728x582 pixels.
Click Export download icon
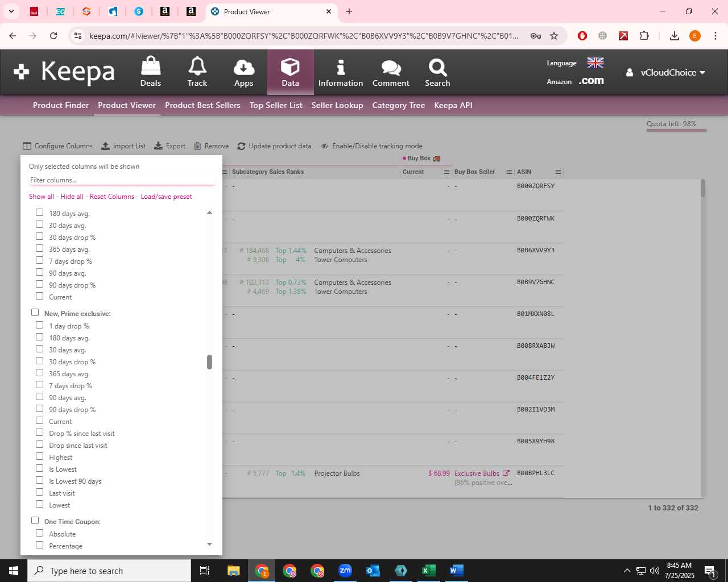pyautogui.click(x=159, y=146)
